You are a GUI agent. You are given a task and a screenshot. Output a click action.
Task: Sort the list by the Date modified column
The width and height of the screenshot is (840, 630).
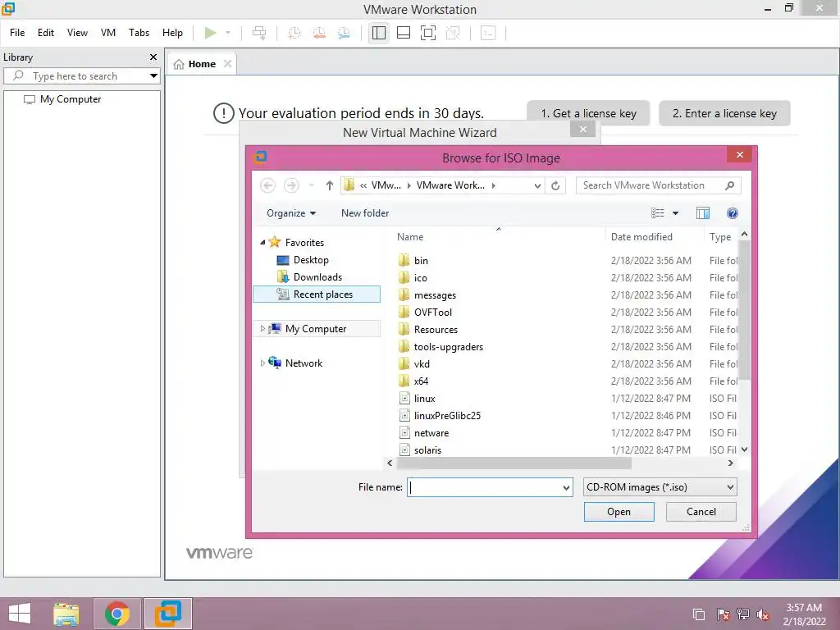[641, 237]
